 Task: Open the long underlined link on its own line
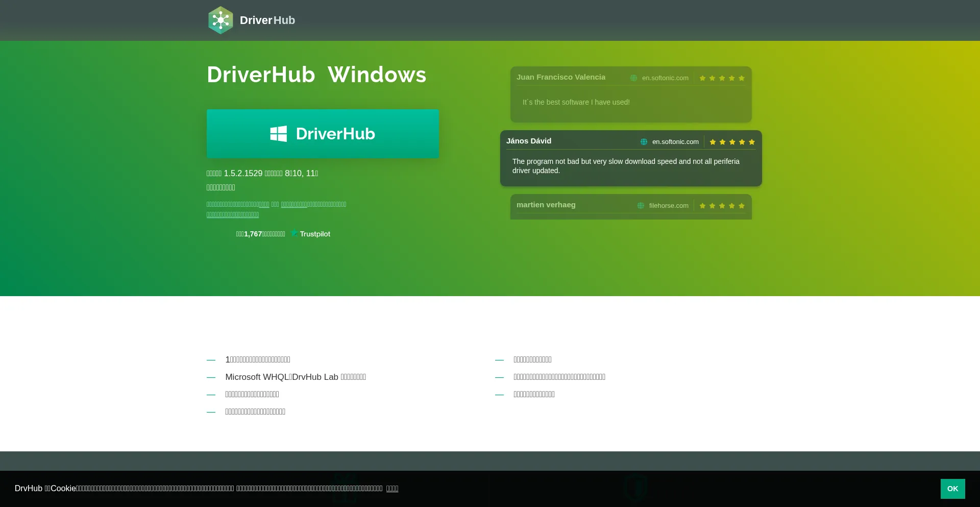(x=233, y=214)
